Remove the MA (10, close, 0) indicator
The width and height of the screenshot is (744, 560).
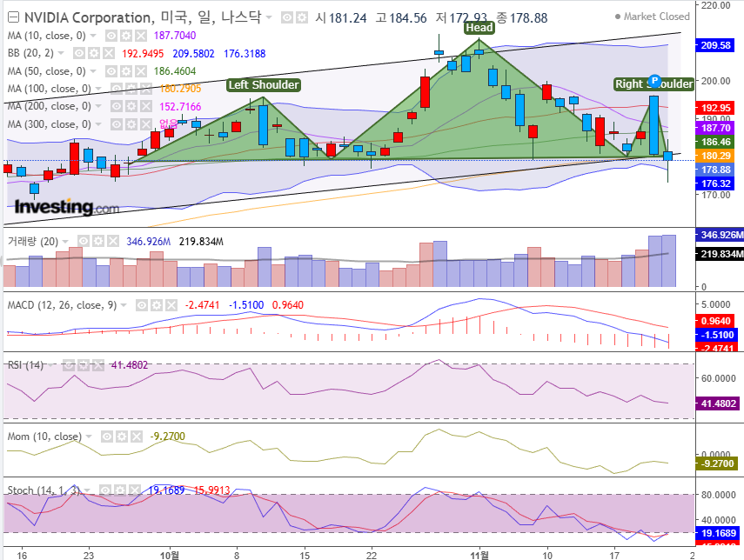(140, 36)
